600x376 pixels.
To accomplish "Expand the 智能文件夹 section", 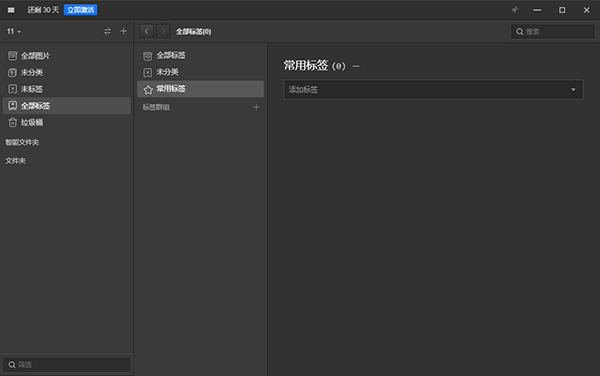I will (22, 142).
